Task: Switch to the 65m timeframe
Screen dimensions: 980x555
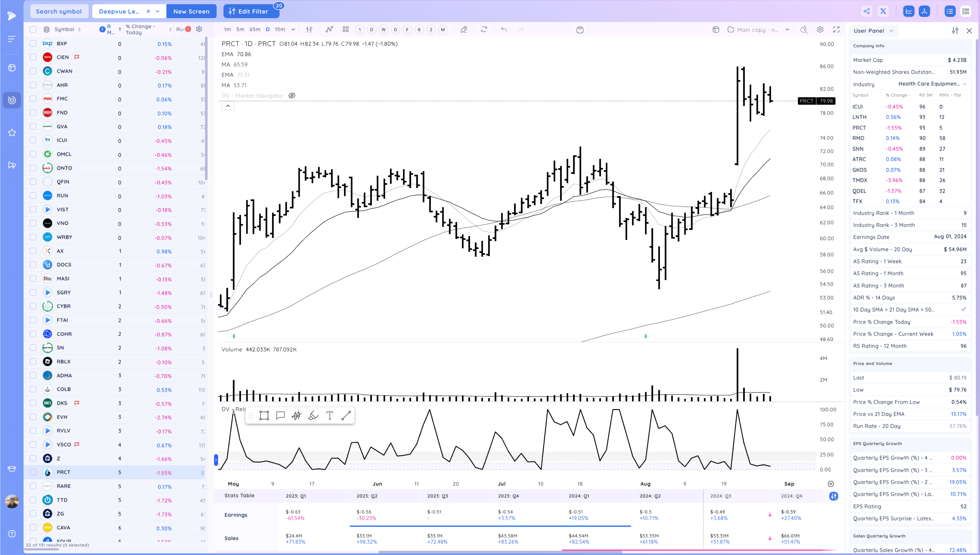Action: pyautogui.click(x=255, y=29)
